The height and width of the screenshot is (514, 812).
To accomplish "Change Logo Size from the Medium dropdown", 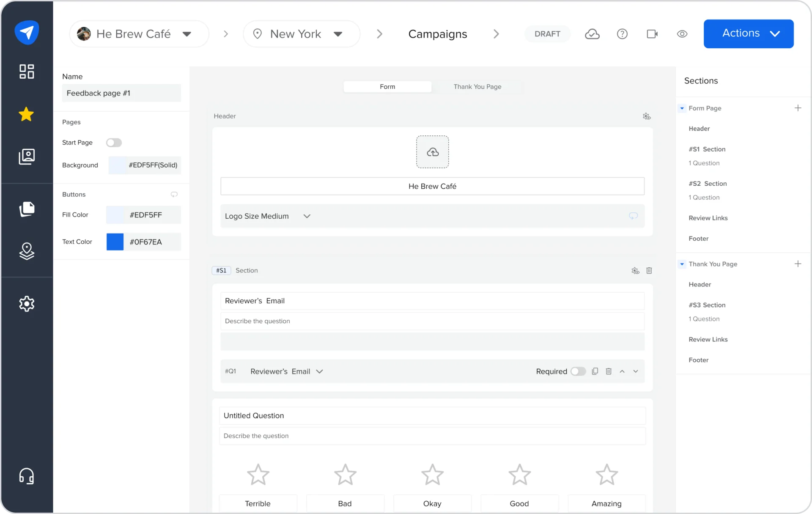I will click(x=307, y=216).
